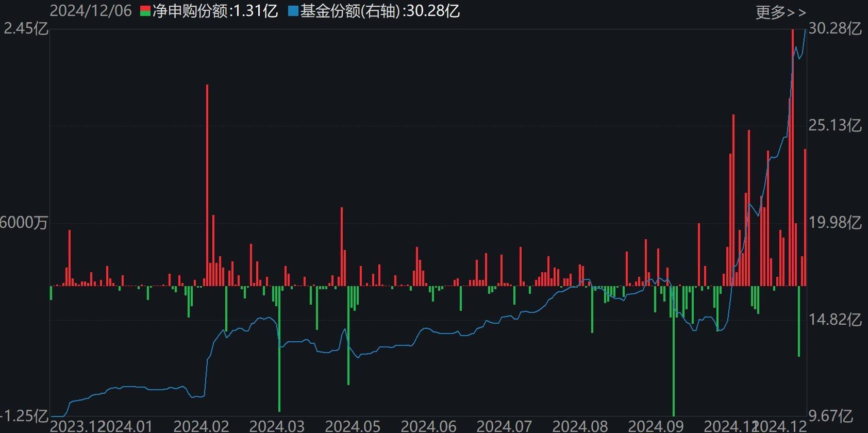Select the 2024.03 time axis marker

277,426
